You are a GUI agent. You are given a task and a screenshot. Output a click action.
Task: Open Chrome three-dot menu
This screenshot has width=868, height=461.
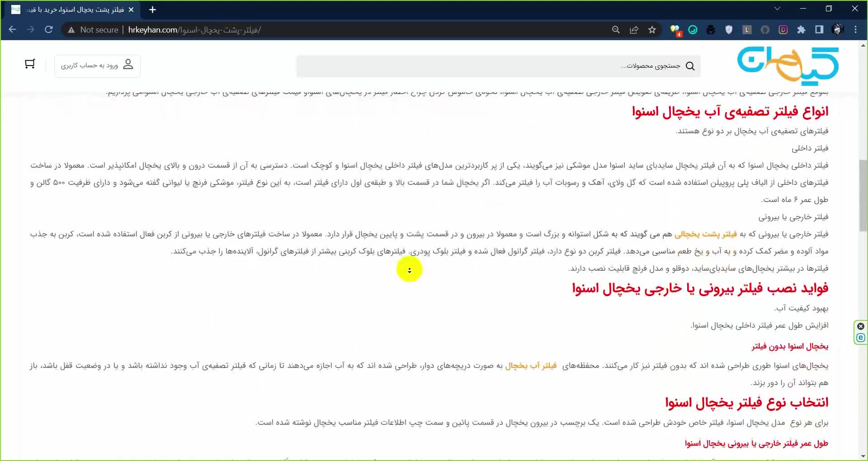point(855,30)
